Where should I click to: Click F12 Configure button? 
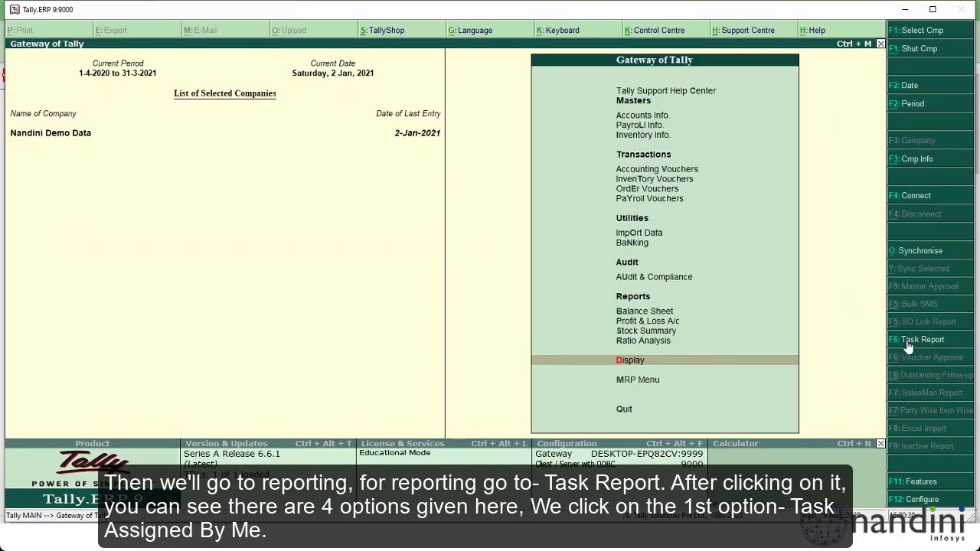[x=930, y=500]
